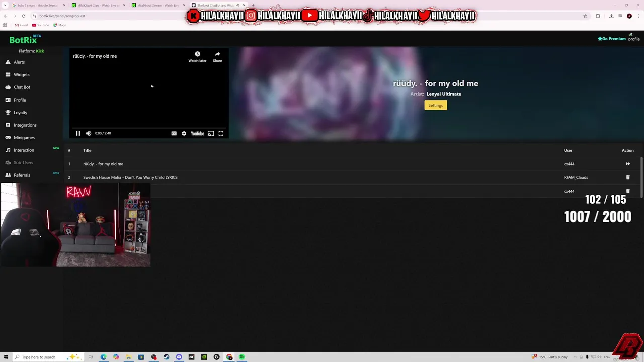The height and width of the screenshot is (362, 644).
Task: Open Gmail bookmark
Action: (21, 25)
